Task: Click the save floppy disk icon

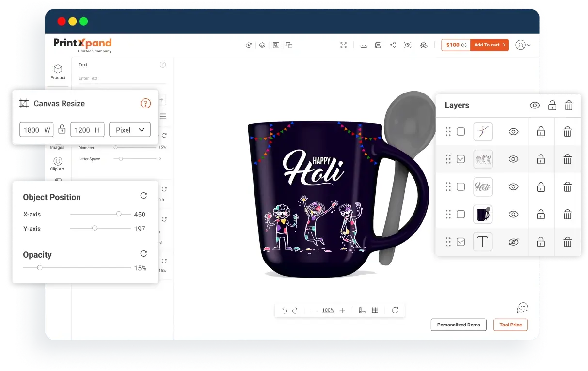Action: [379, 45]
